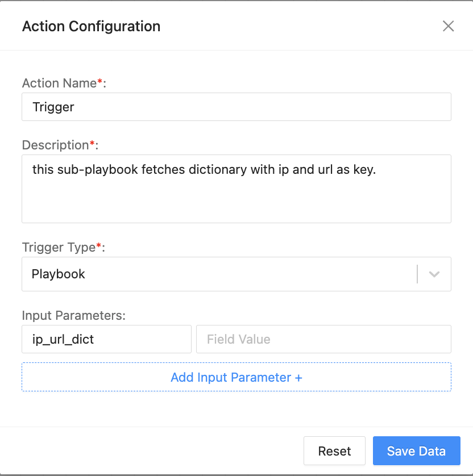Focus the Action Name input field

pyautogui.click(x=236, y=107)
